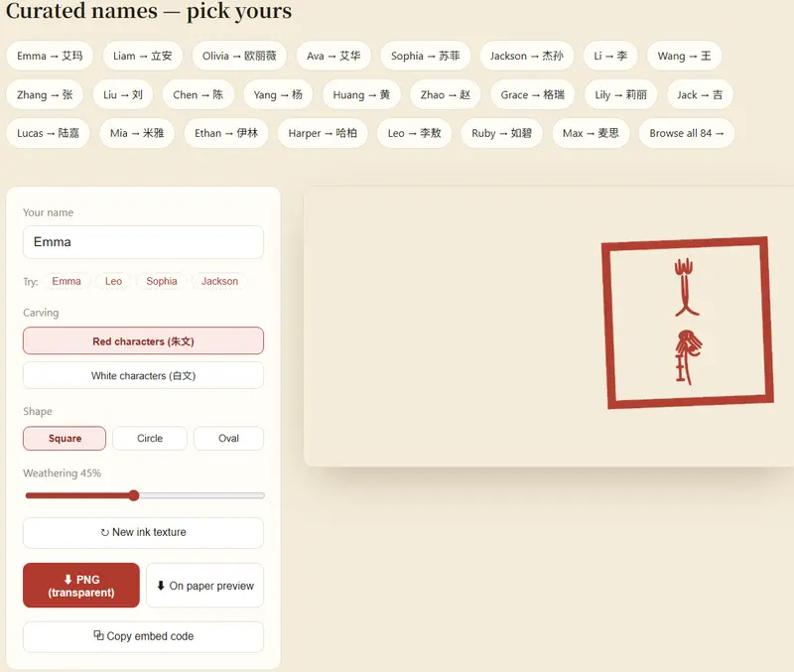
Task: Pick the curated name Ethan
Action: [226, 133]
